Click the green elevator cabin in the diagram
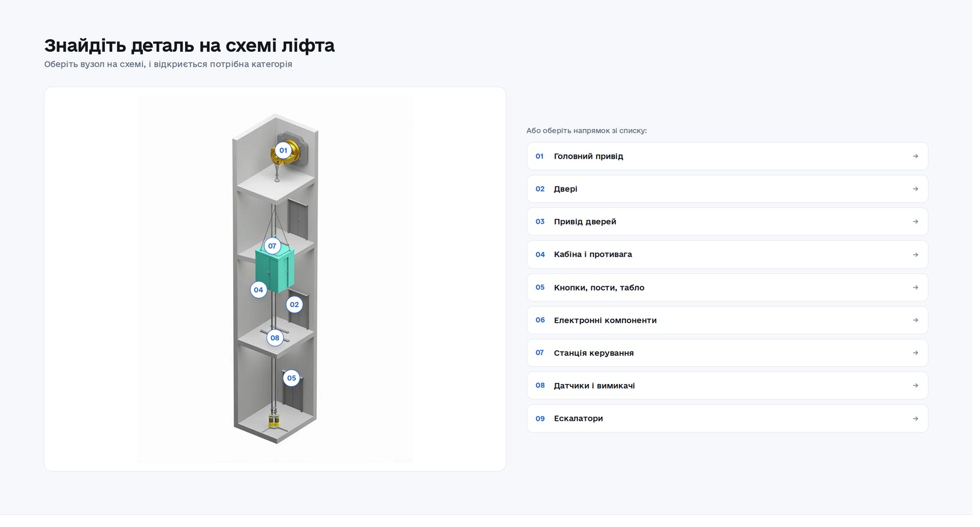The width and height of the screenshot is (980, 527). pos(275,270)
